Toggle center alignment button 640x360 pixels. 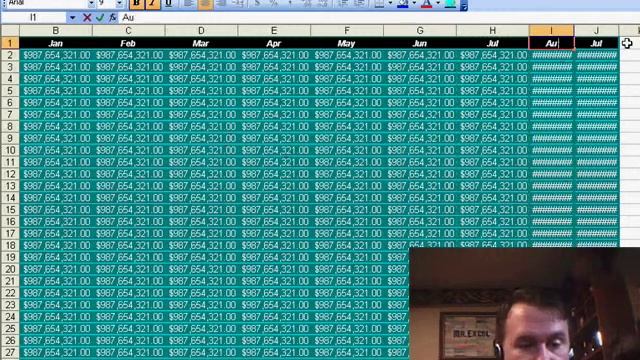pyautogui.click(x=205, y=3)
